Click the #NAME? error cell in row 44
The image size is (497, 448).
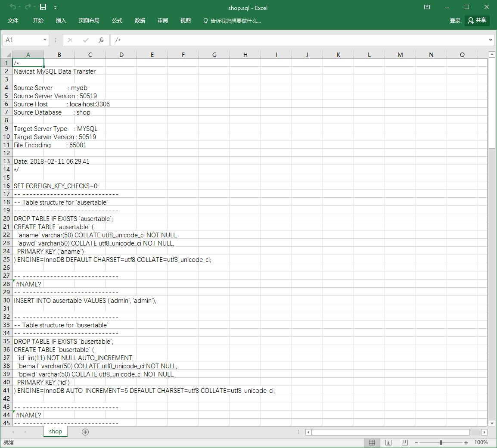click(28, 415)
